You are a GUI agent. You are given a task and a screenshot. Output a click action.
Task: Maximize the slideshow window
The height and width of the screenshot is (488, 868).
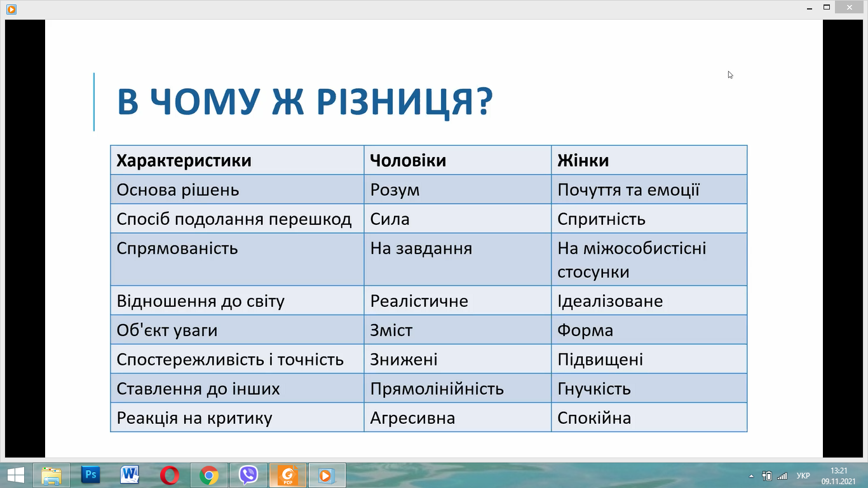click(x=826, y=7)
